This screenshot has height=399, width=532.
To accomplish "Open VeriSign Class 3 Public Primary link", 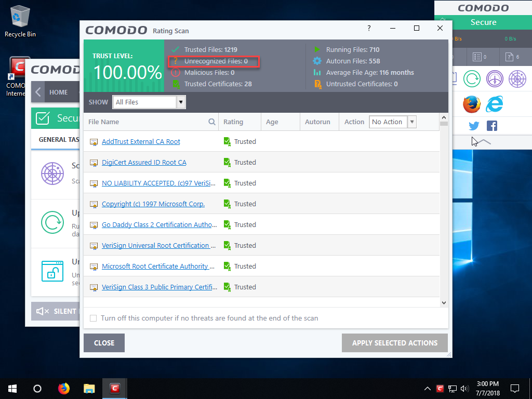I will (159, 287).
